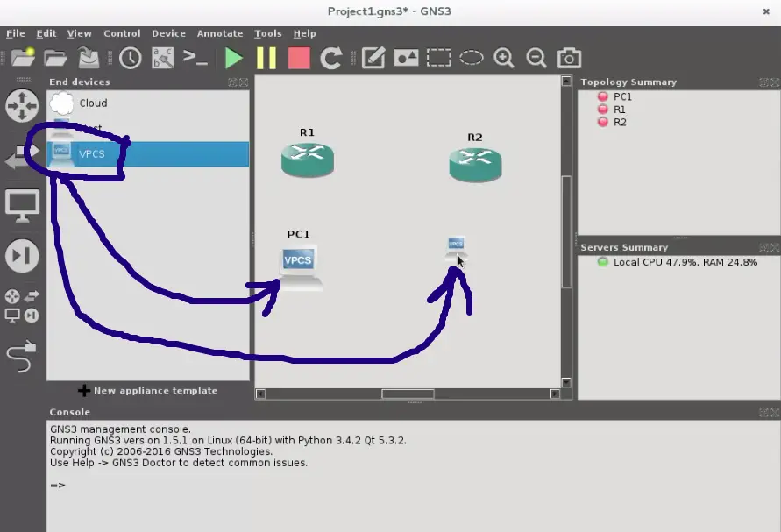Open the Annotate menu
This screenshot has height=532, width=781.
coord(220,33)
